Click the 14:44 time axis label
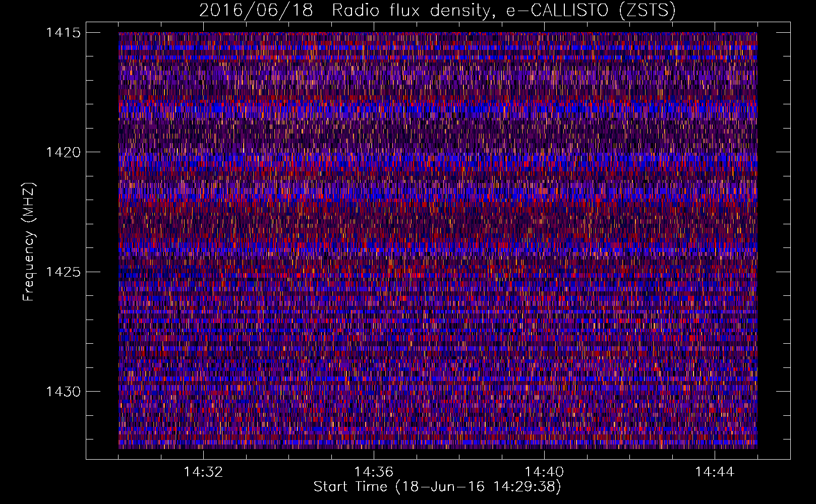 click(715, 472)
